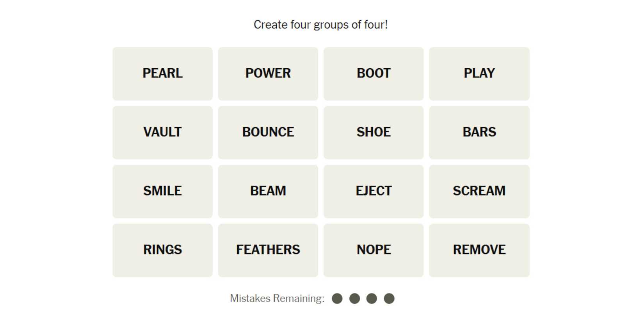Click the 'Mistakes Remaining' label
The image size is (644, 322).
[277, 299]
